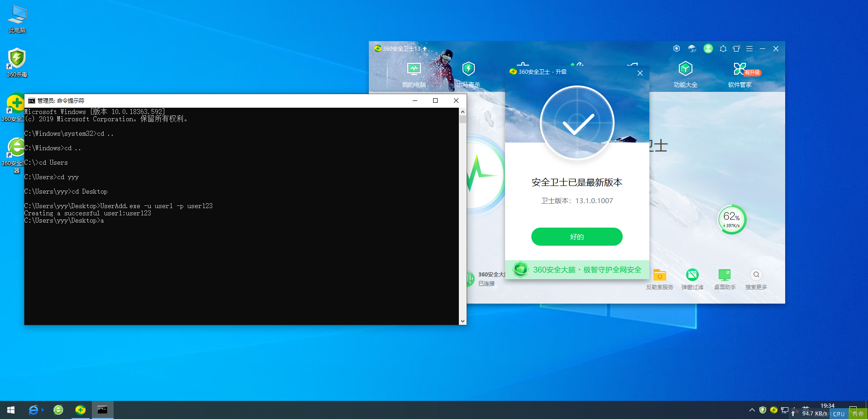Click the 360杀毒 shield tray icon

click(x=763, y=410)
